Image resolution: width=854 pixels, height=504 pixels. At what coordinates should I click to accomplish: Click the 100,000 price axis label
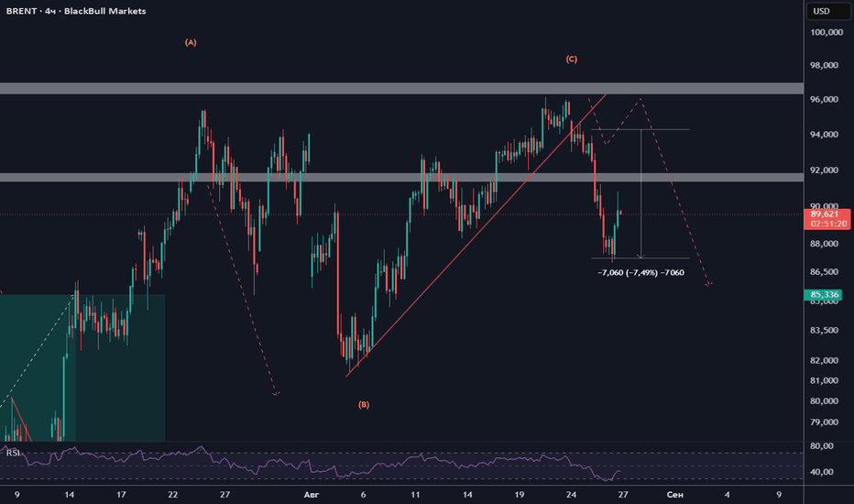click(x=827, y=33)
